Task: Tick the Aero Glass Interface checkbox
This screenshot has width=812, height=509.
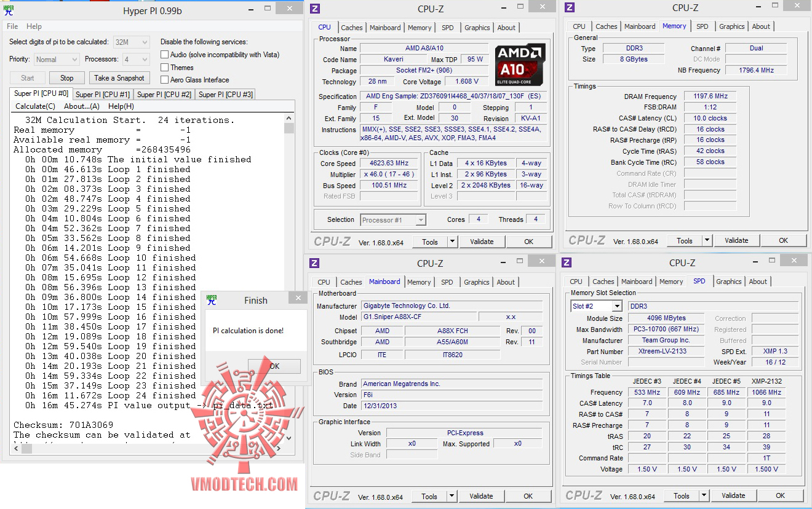Action: tap(164, 80)
